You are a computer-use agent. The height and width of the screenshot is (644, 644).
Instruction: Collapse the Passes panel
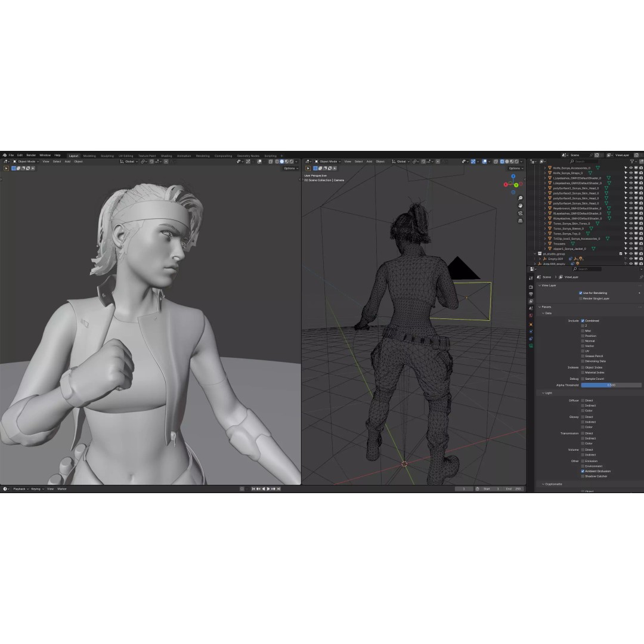[x=540, y=307]
